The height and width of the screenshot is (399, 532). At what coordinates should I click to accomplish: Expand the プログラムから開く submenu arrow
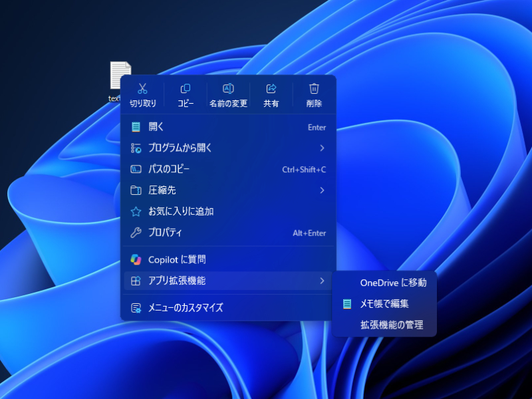click(322, 148)
